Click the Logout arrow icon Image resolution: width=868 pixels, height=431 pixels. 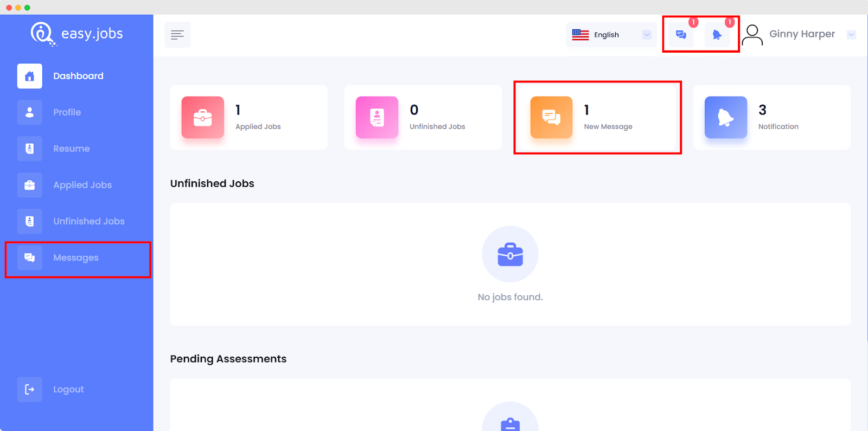[x=30, y=389]
